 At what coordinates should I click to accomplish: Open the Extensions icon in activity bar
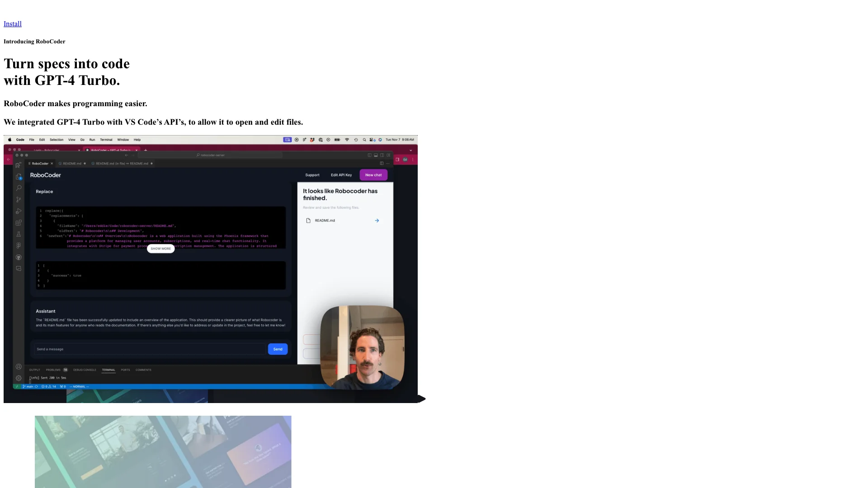19,223
